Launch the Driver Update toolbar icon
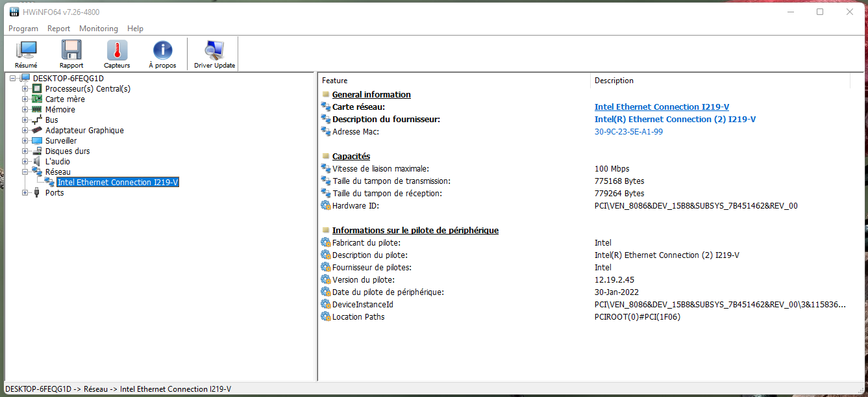Viewport: 868px width, 397px height. (x=214, y=51)
